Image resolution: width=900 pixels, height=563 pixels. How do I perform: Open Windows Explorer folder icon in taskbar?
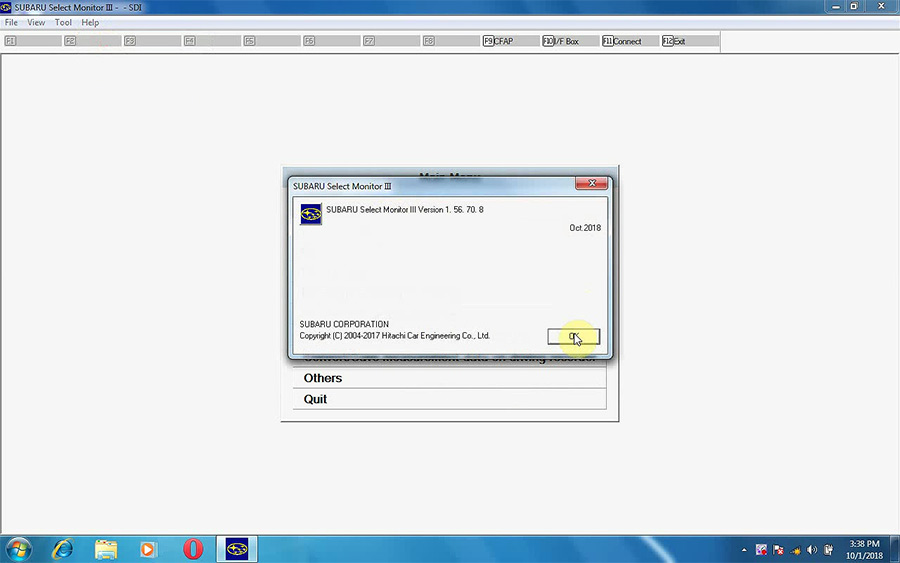coord(106,548)
